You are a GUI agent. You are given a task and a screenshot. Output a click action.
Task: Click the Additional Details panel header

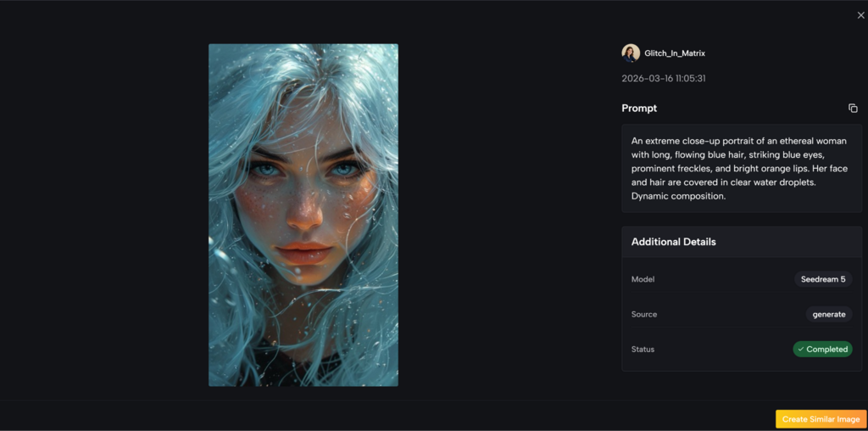pos(673,242)
